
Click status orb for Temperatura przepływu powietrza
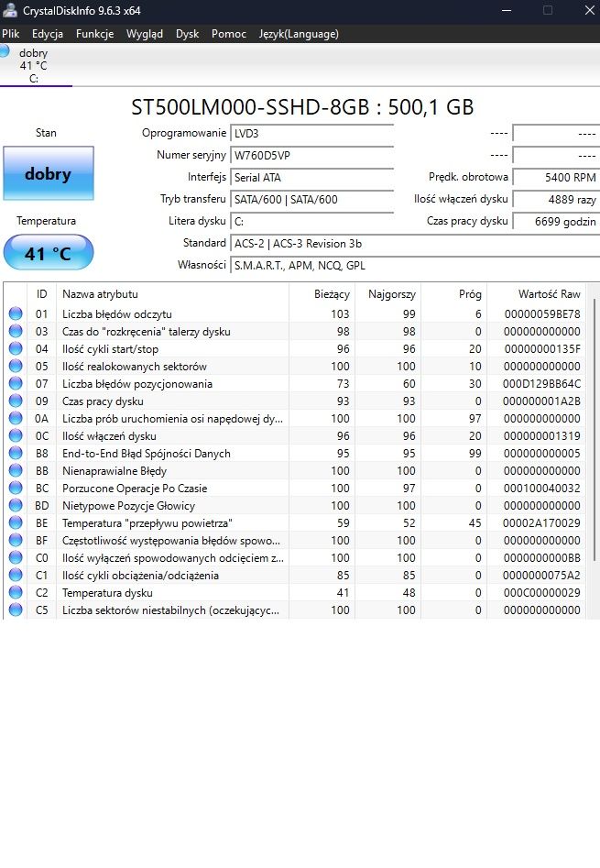pos(16,522)
